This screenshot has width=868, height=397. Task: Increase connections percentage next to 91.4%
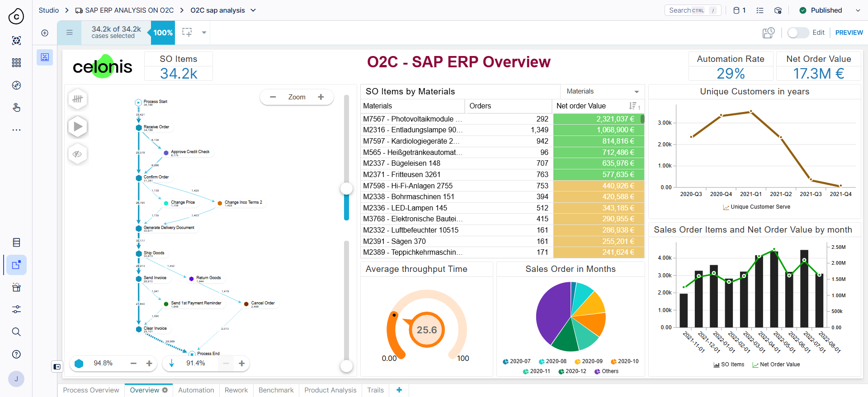[x=242, y=363]
